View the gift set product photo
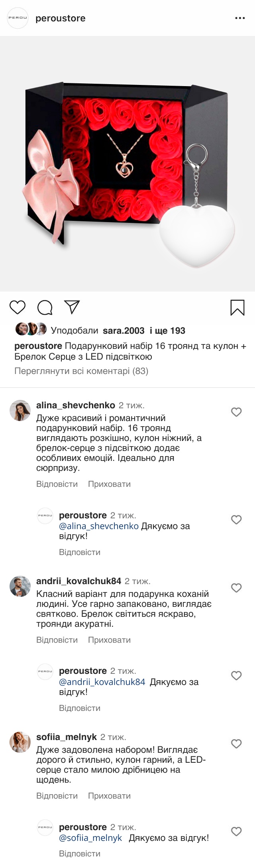Image resolution: width=255 pixels, height=868 pixels. pos(127,163)
